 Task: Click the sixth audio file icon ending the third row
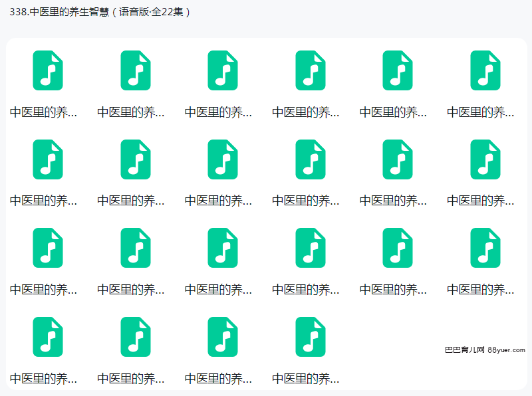485,248
